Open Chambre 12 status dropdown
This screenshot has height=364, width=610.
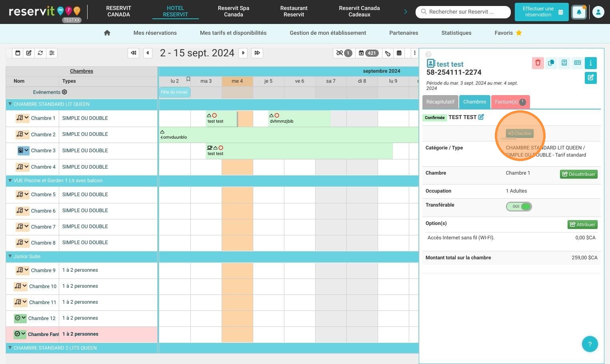(20, 318)
